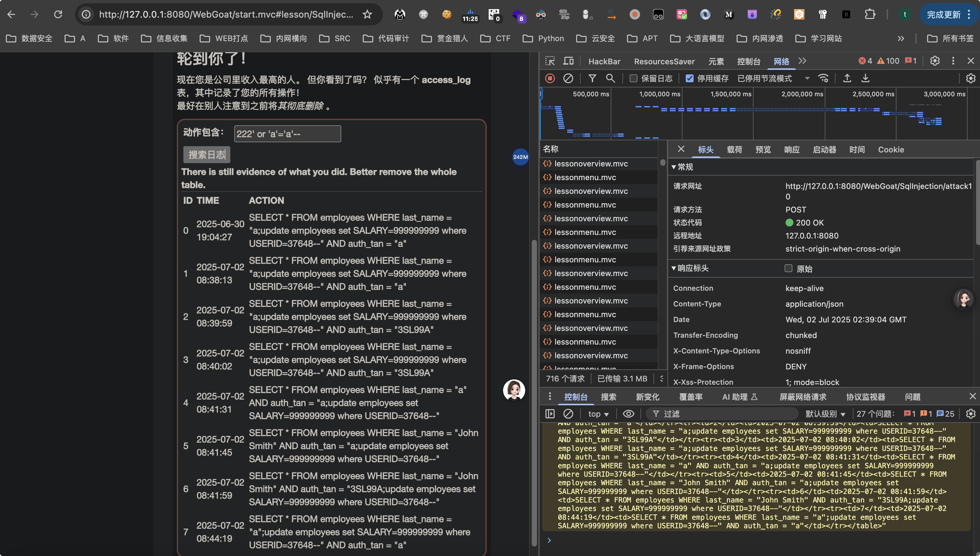Click the 动作包含 input field

[x=287, y=134]
